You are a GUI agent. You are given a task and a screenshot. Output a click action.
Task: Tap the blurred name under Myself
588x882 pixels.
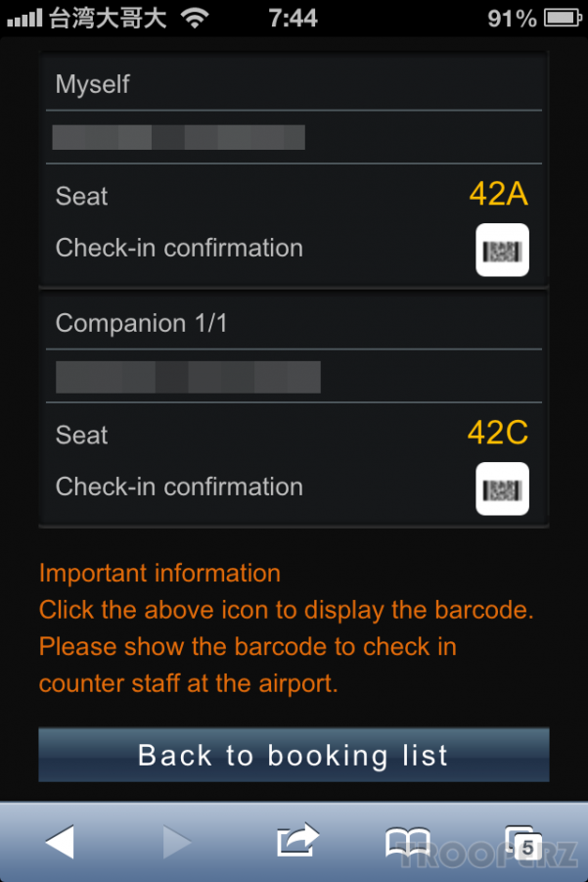(x=179, y=137)
